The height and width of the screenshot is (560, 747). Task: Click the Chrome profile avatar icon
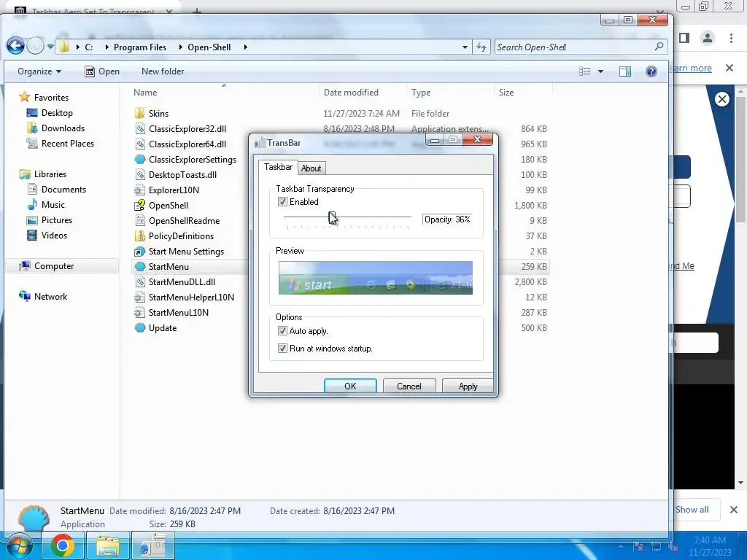click(x=708, y=38)
